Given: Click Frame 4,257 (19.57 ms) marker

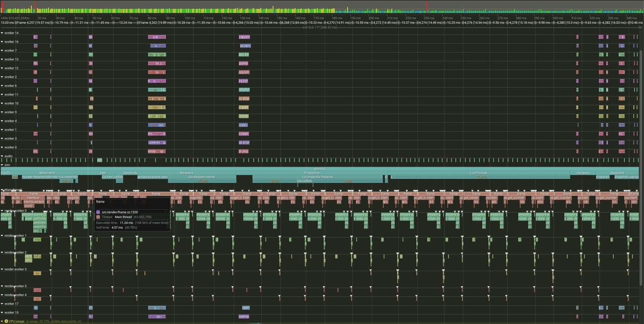Looking at the screenshot, I should pos(34,23).
